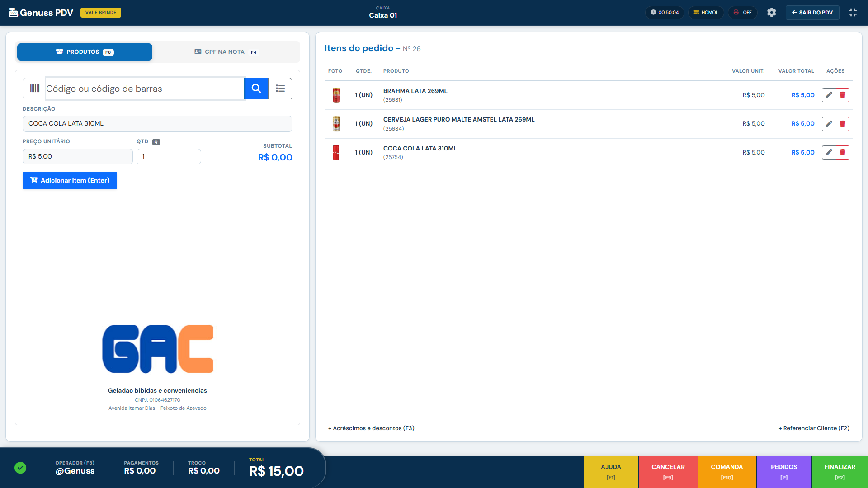Viewport: 868px width, 488px height.
Task: Open Acréscimos e descontos (F3) link
Action: tap(371, 428)
